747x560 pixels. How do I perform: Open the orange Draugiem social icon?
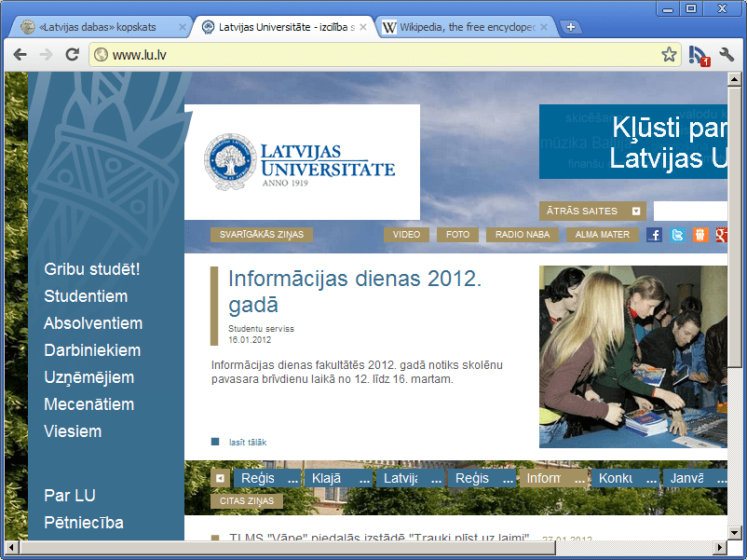point(700,235)
